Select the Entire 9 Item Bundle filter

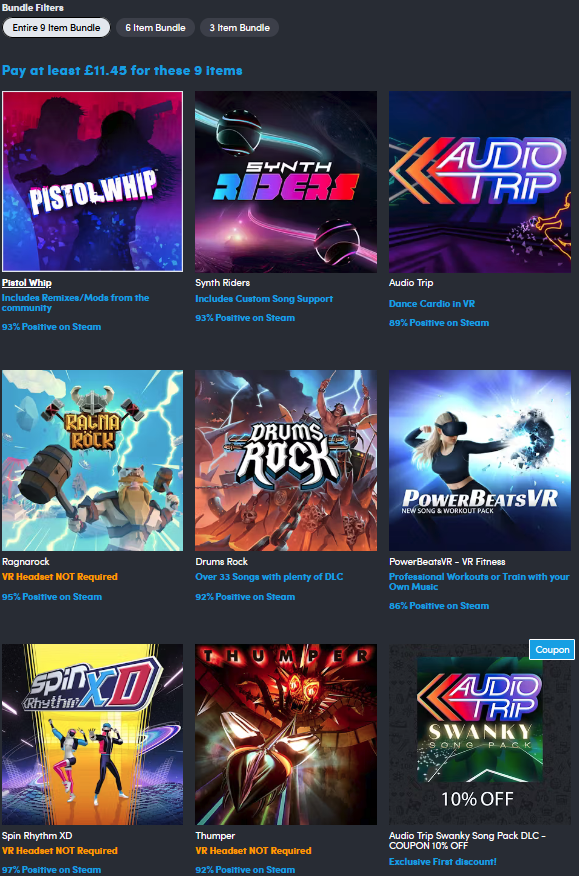pos(56,27)
